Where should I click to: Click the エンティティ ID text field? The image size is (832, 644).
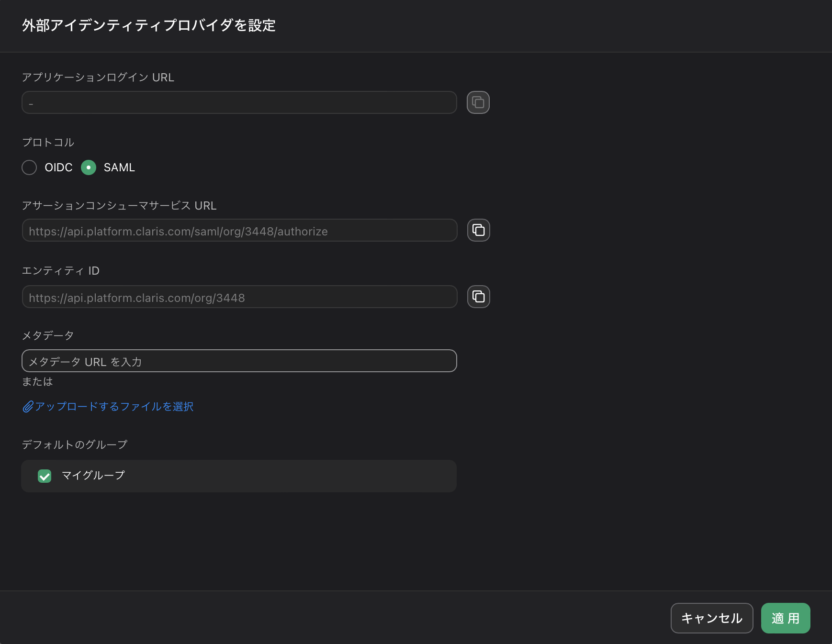pos(239,297)
